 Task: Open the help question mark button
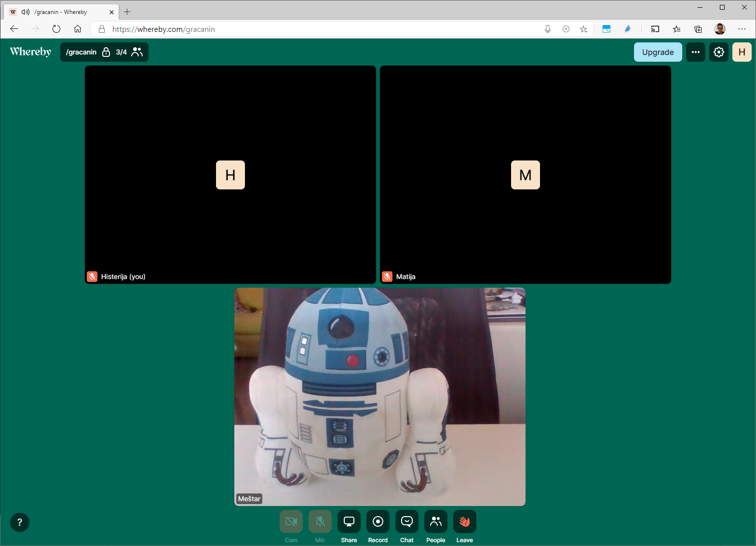tap(20, 522)
